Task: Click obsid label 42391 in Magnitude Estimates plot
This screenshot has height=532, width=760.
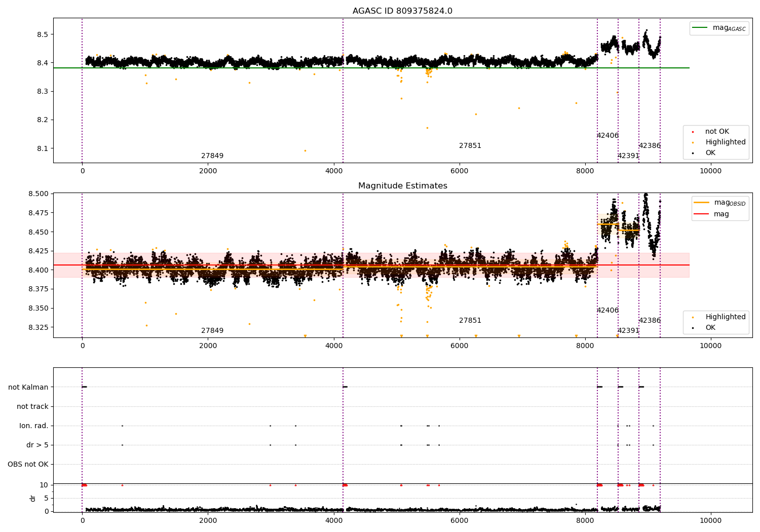Action: pyautogui.click(x=628, y=331)
